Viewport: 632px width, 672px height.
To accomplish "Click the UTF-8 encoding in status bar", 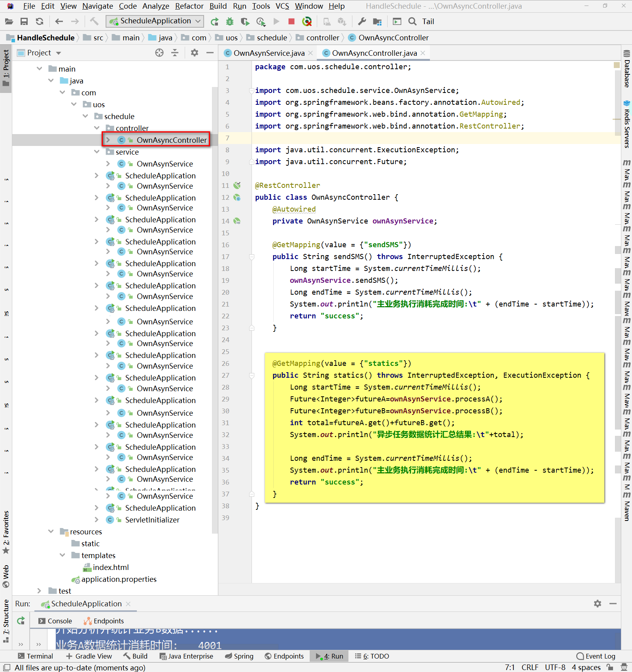I will [x=555, y=667].
